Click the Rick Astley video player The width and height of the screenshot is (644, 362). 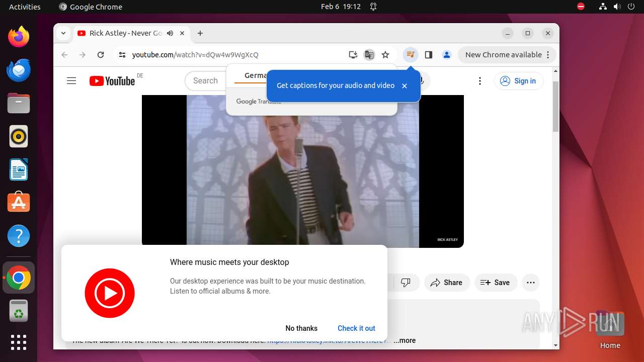(x=303, y=171)
